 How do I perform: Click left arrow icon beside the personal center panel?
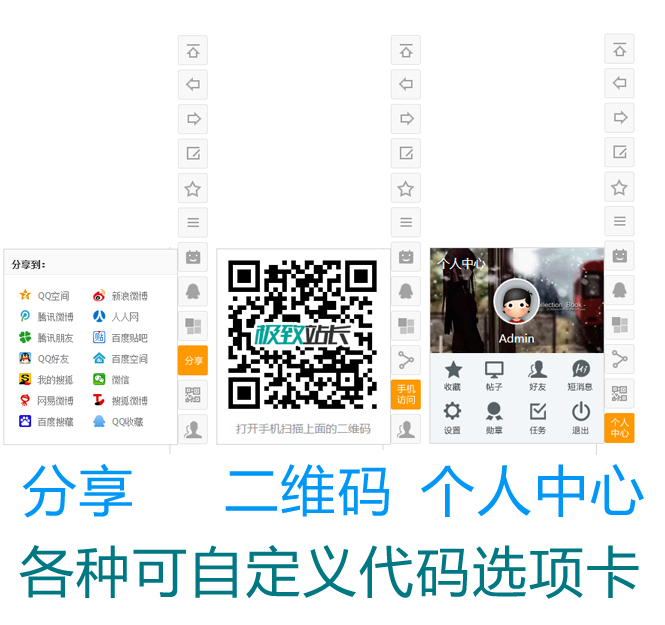point(619,83)
